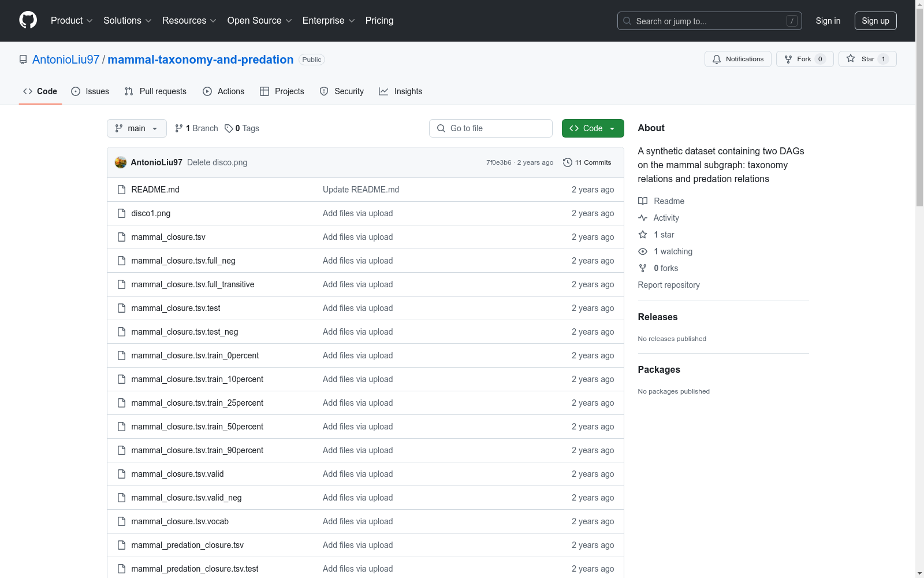Viewport: 924px width, 578px height.
Task: Open mammal_closure.tsv.train_10percent file
Action: [x=198, y=379]
